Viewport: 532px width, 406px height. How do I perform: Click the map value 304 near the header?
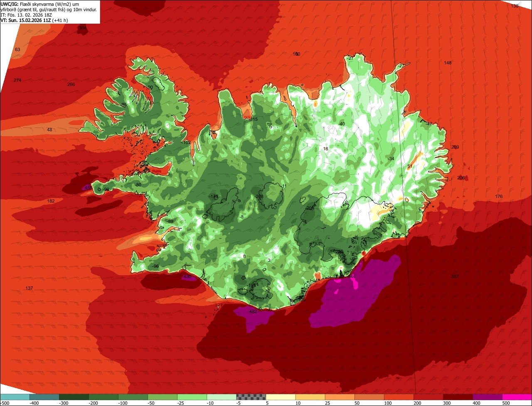[x=83, y=28]
